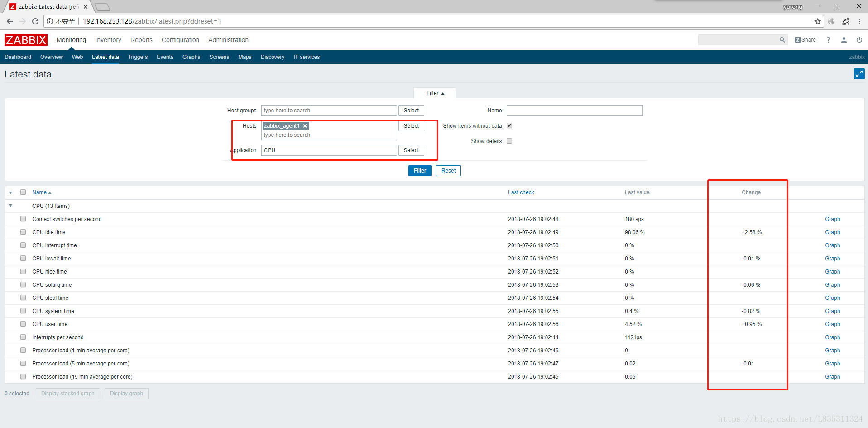The height and width of the screenshot is (428, 868).
Task: Open the user profile icon
Action: pos(844,40)
